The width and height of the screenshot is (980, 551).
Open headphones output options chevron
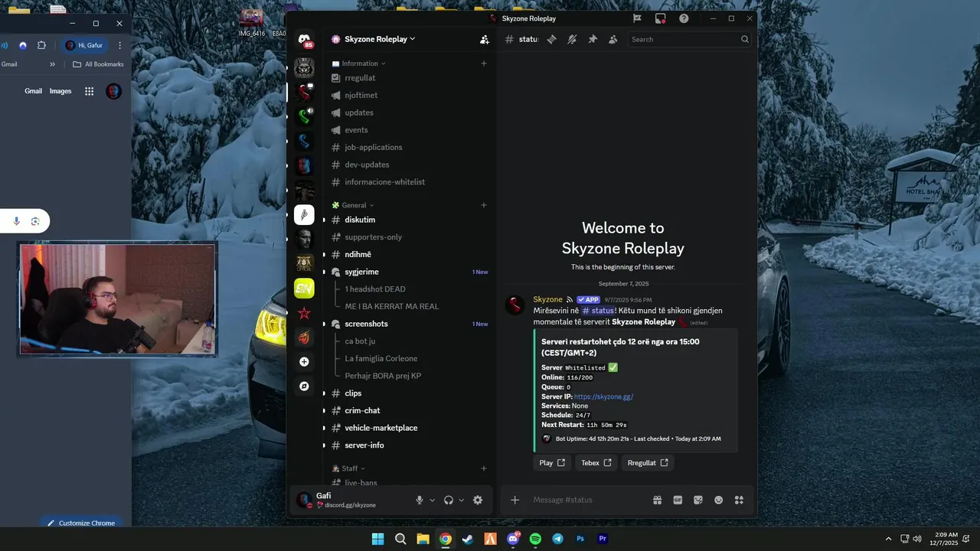462,500
